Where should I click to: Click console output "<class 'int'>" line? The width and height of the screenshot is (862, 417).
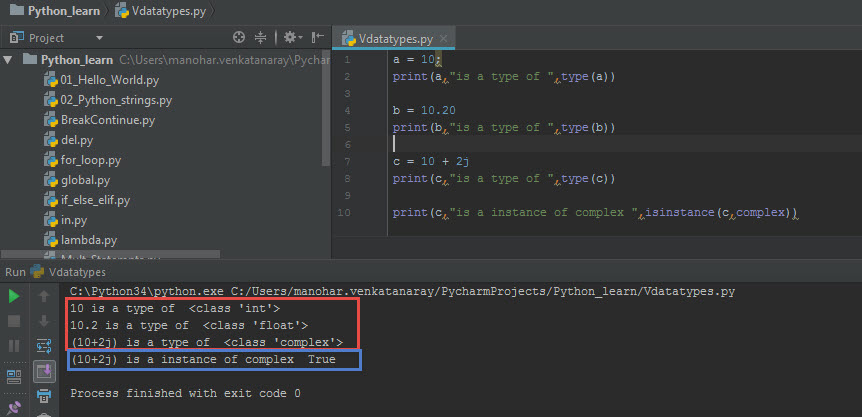175,309
